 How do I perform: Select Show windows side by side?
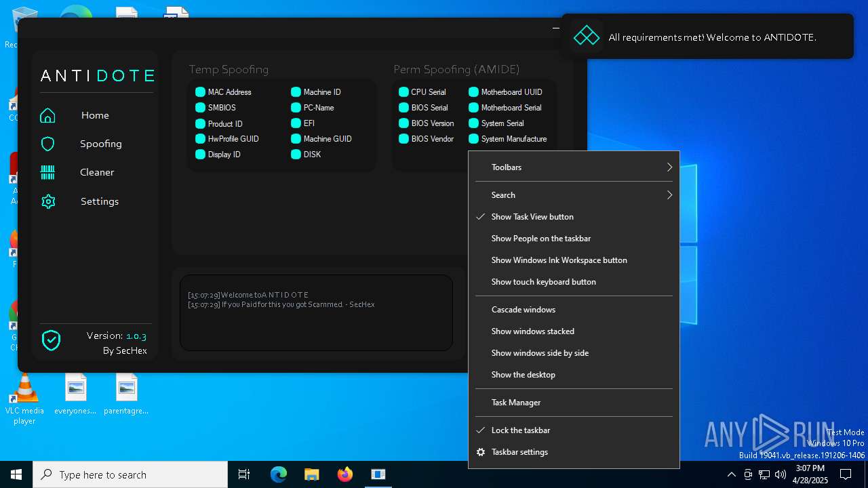click(574, 353)
